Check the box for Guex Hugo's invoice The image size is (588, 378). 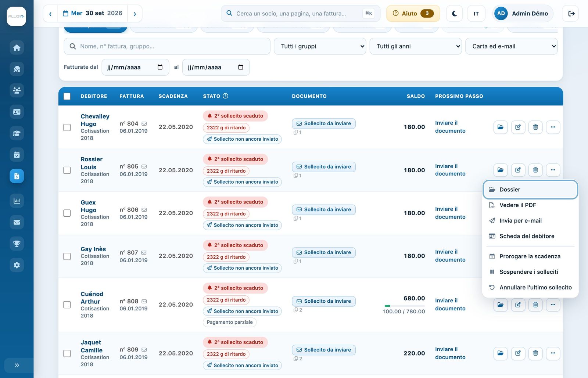point(67,213)
